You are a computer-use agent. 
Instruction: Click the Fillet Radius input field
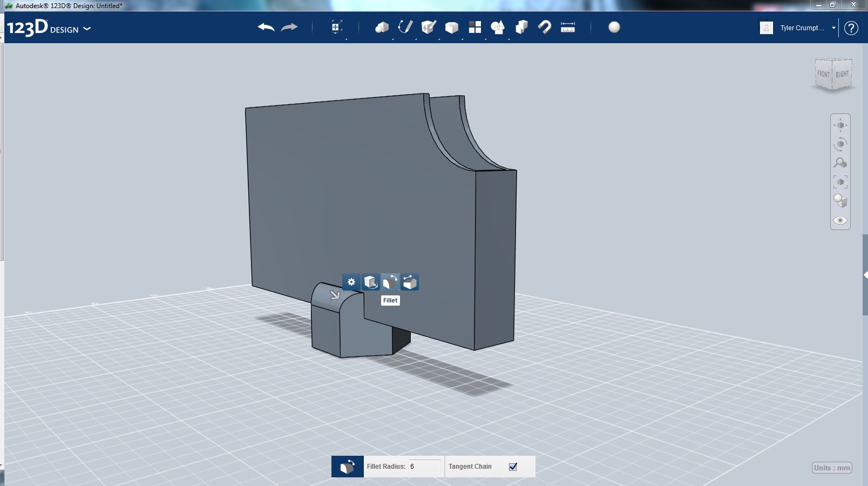(x=425, y=467)
